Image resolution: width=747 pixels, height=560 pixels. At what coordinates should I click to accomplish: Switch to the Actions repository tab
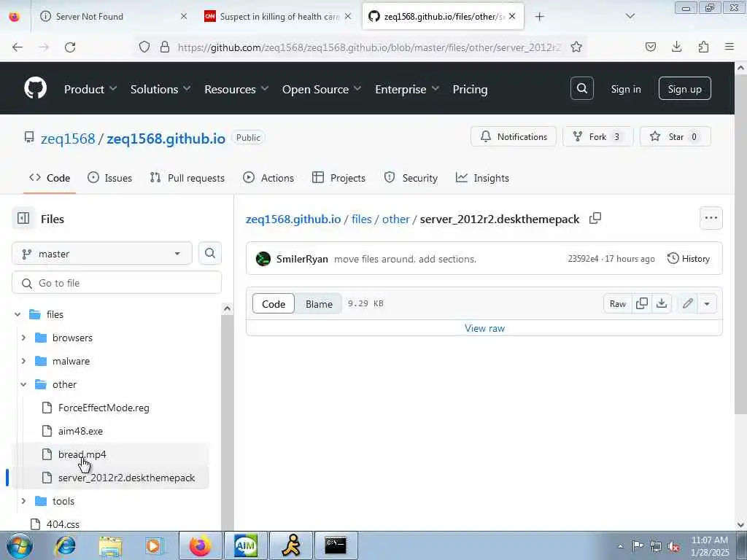[268, 178]
